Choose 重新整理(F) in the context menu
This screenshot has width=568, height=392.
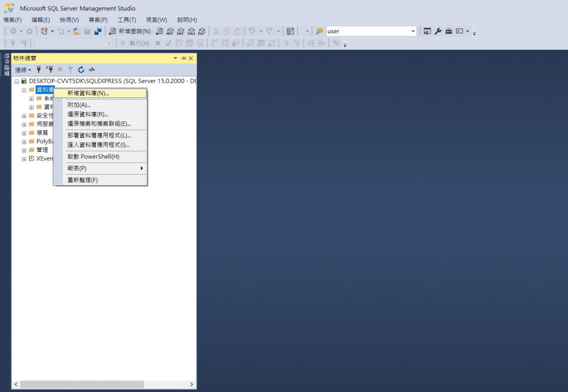(x=100, y=180)
